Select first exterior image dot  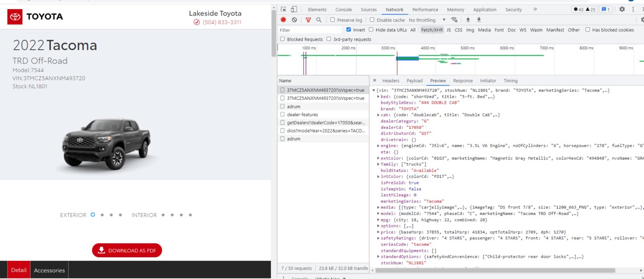tap(93, 215)
